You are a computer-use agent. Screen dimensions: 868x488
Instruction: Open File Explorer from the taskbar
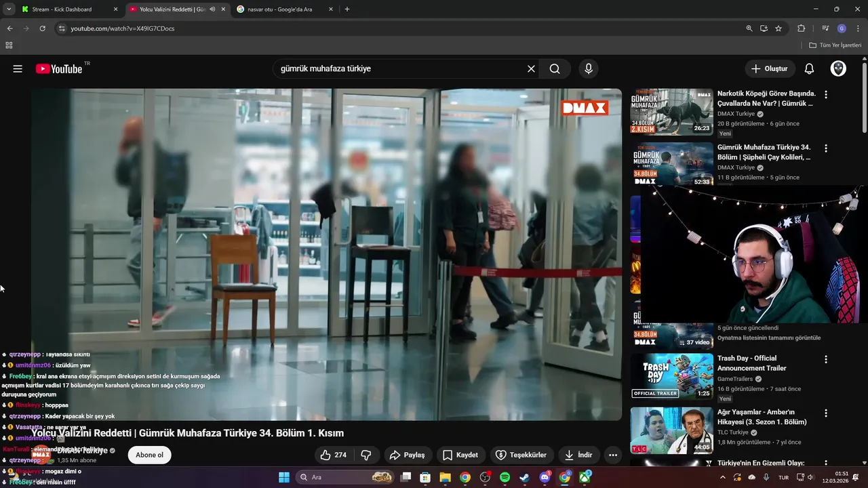445,477
